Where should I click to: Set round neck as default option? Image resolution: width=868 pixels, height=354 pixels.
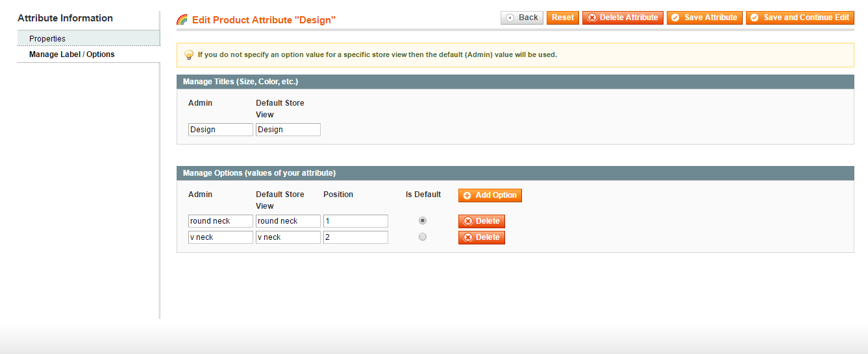[423, 221]
